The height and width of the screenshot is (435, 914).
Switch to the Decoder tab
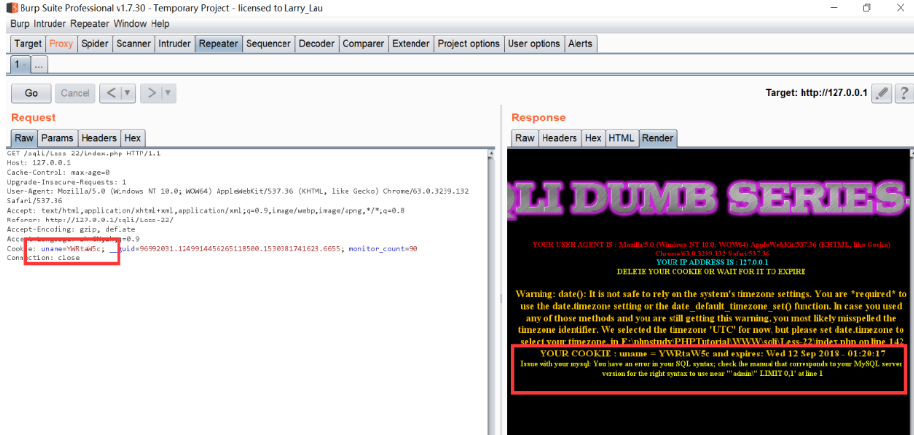(x=317, y=44)
